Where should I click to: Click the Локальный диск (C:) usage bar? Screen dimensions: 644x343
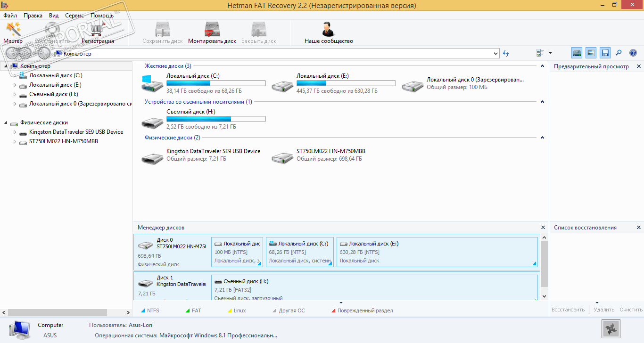click(x=216, y=83)
